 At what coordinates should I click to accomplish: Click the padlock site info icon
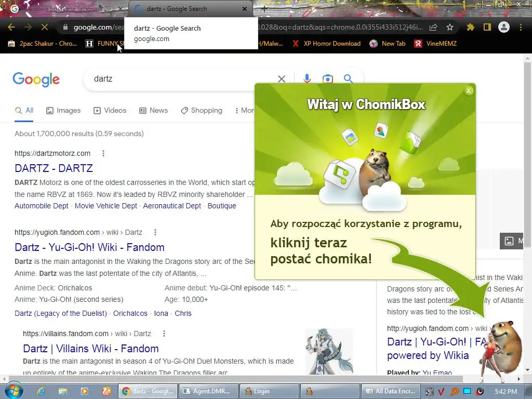pyautogui.click(x=65, y=27)
